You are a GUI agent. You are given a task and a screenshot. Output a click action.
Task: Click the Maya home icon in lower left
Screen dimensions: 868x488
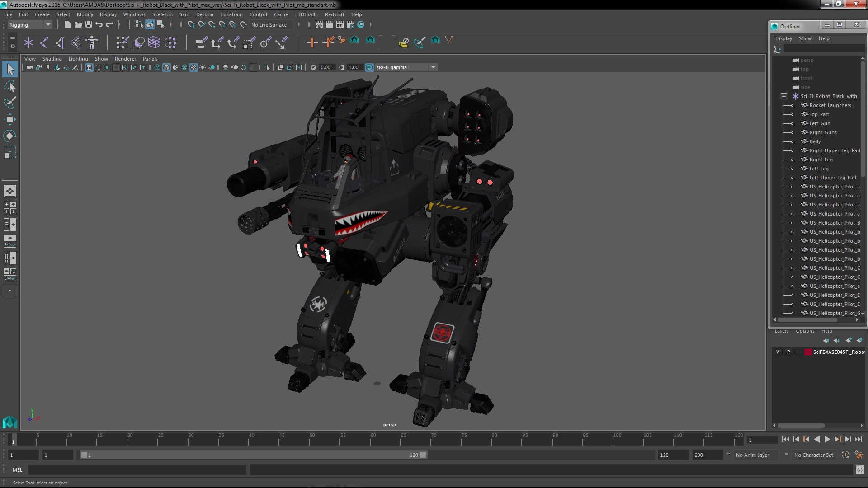(x=9, y=422)
